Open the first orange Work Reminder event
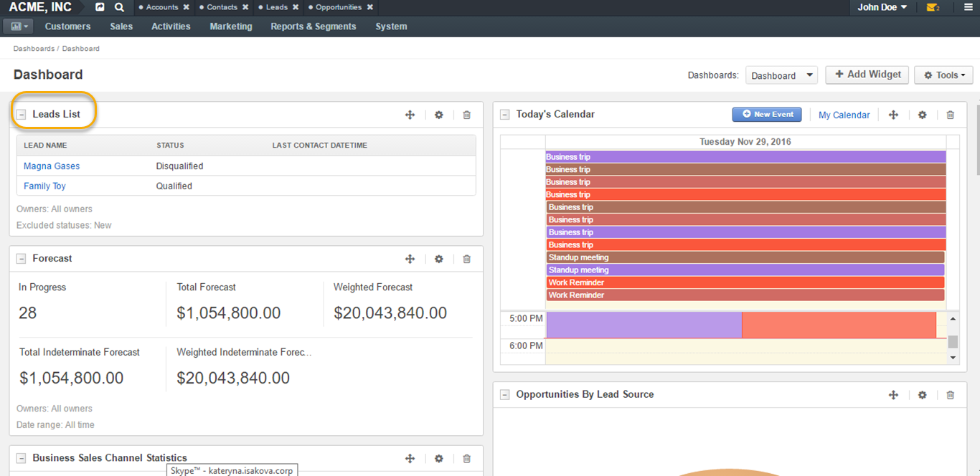This screenshot has width=980, height=476. point(745,282)
